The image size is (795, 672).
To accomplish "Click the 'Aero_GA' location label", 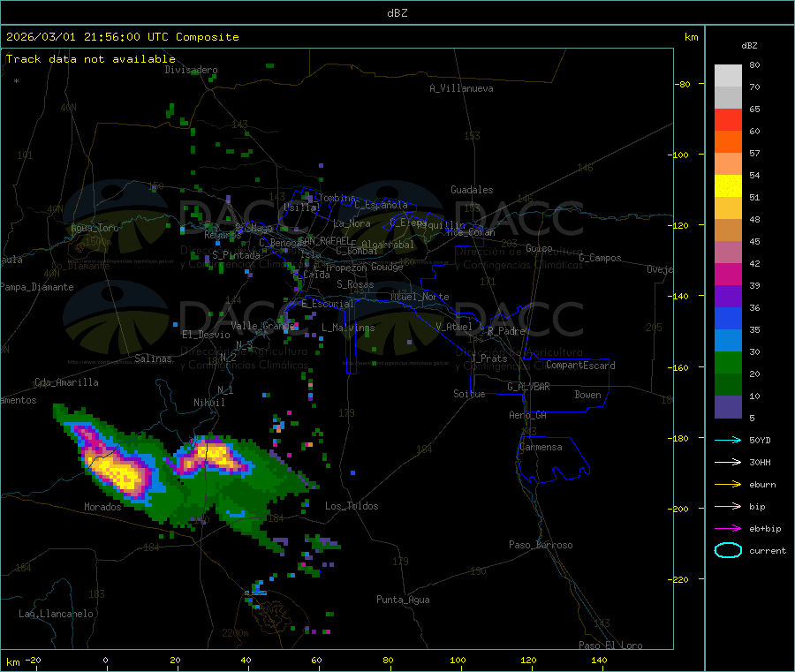I will click(x=528, y=415).
